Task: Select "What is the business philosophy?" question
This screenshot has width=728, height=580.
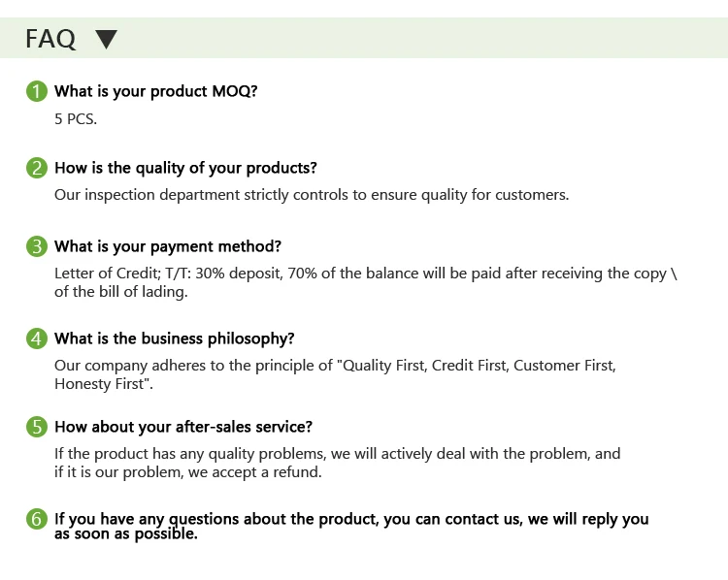Action: (175, 338)
